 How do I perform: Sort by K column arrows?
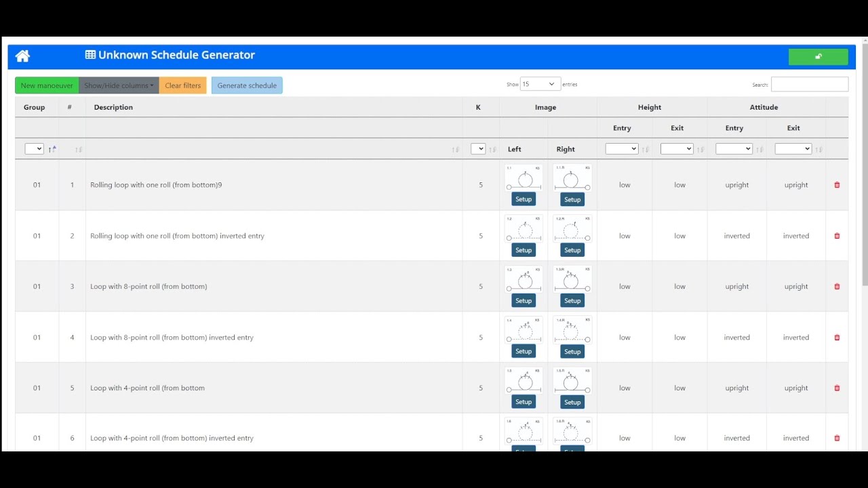click(493, 149)
